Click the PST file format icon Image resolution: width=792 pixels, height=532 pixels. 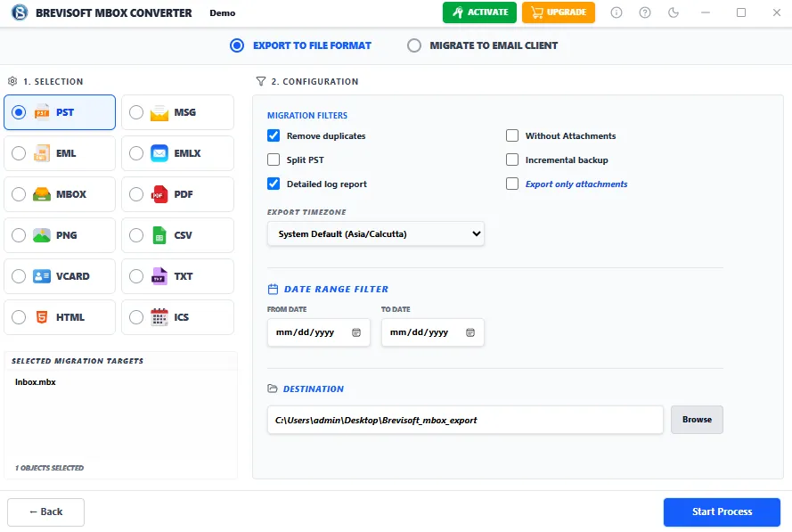pos(42,112)
